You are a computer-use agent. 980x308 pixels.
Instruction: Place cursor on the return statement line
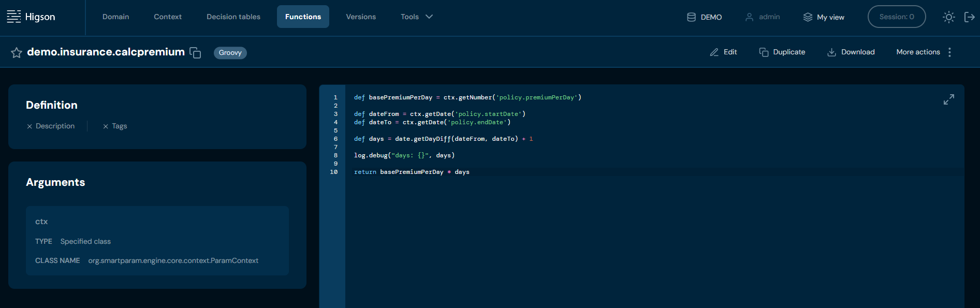[x=412, y=172]
